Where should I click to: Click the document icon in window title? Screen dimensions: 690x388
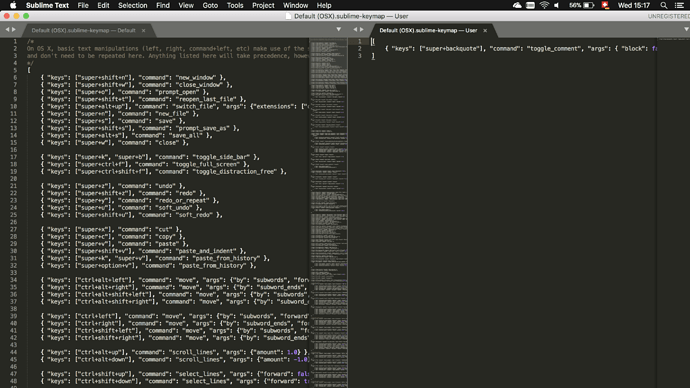point(288,16)
